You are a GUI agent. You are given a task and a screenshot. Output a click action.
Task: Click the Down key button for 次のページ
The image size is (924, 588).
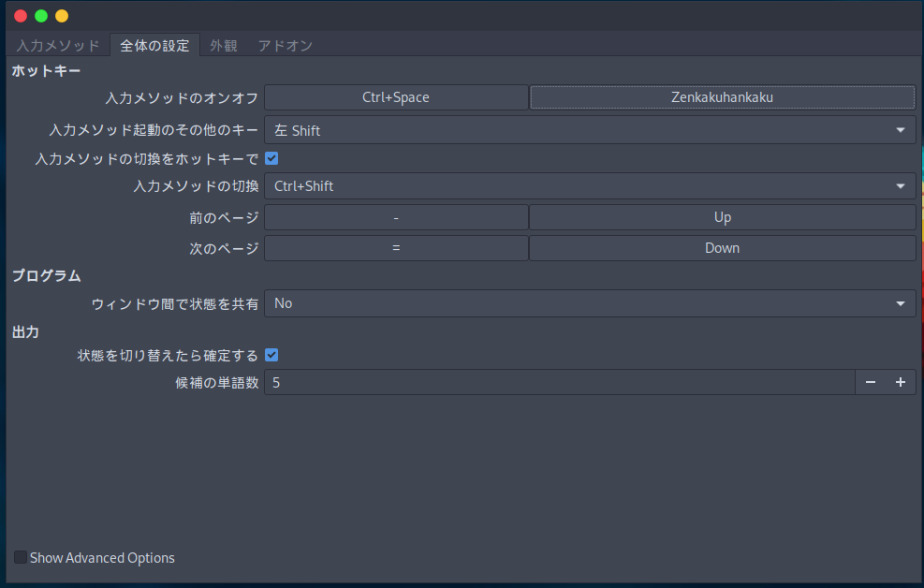coord(722,248)
